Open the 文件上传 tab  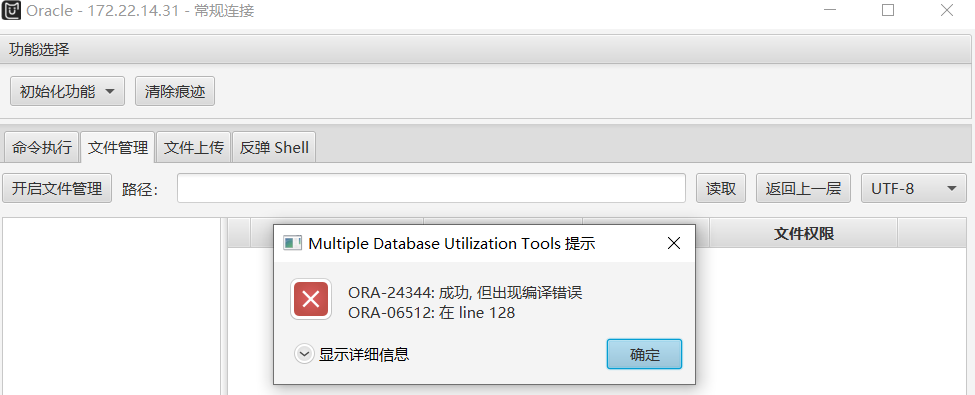tap(193, 148)
